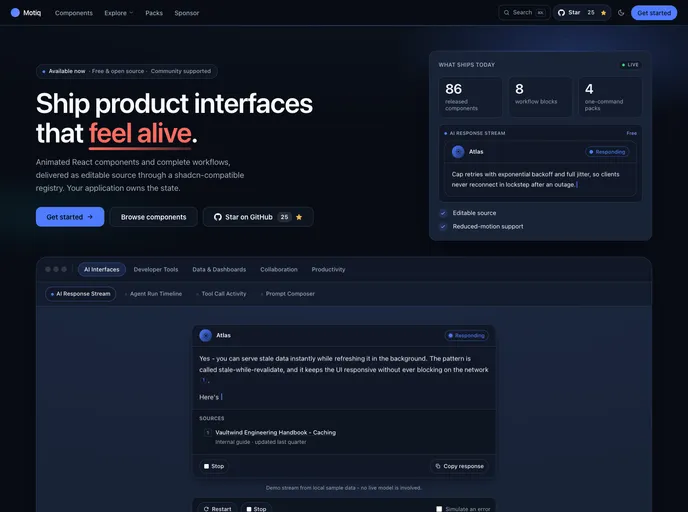The image size is (688, 512).
Task: Toggle the Simulate an error checkbox
Action: pyautogui.click(x=439, y=509)
